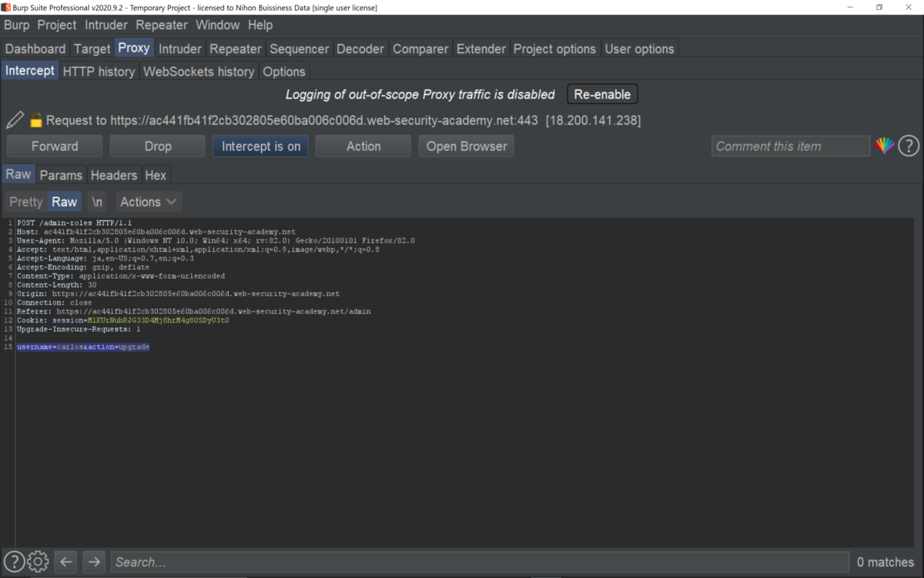Select the Intercept sub-tab

tap(30, 71)
